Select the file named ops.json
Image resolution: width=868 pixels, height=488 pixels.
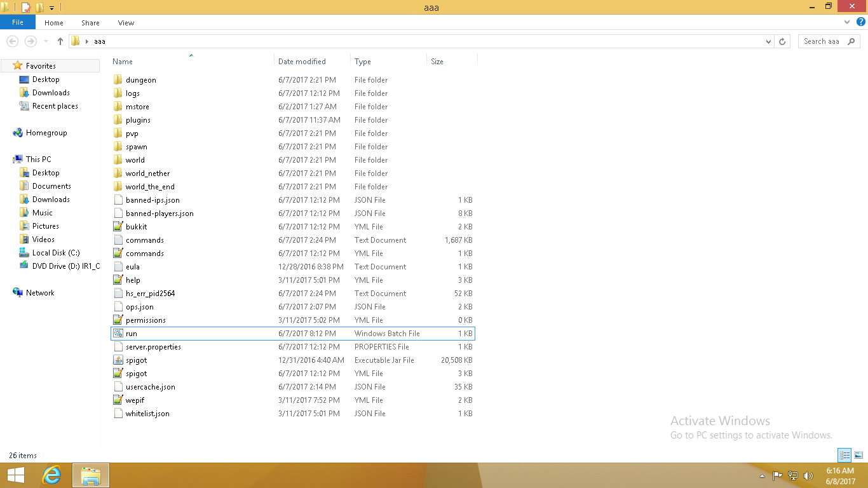click(x=140, y=307)
